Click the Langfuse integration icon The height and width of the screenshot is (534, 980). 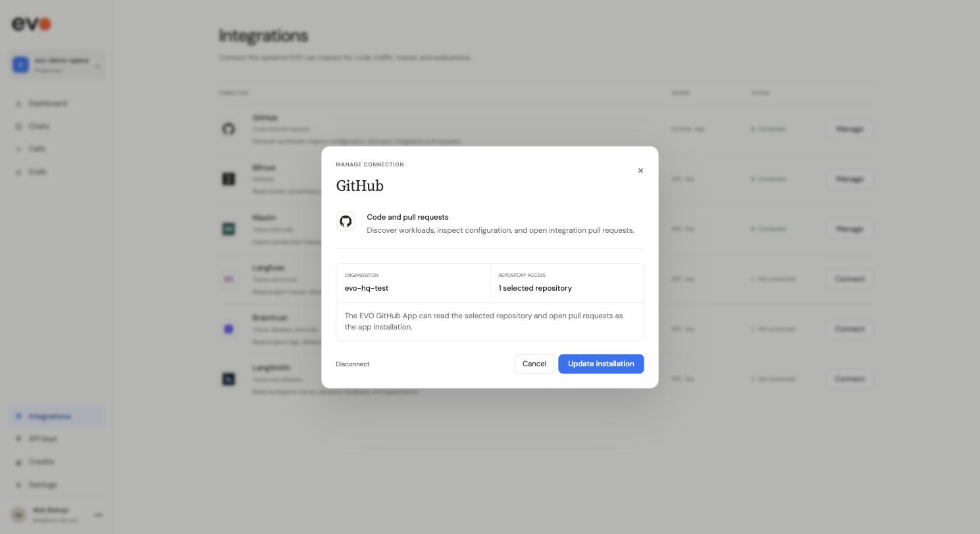[228, 279]
